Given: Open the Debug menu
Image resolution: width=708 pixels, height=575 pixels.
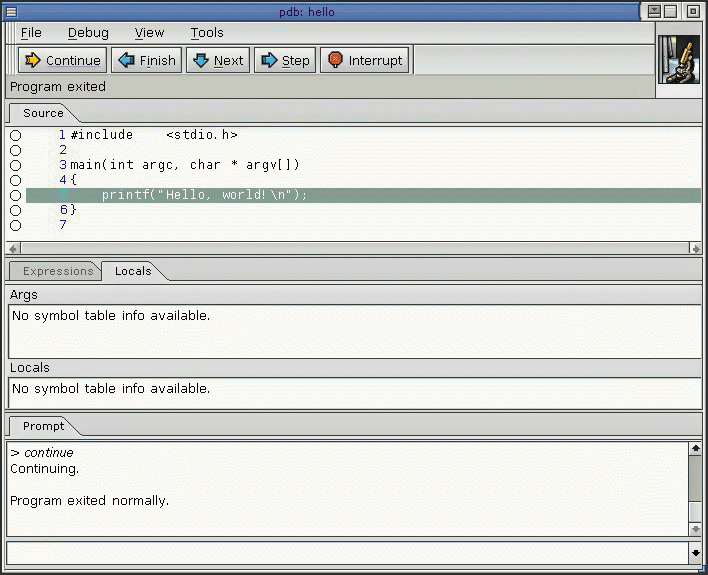Looking at the screenshot, I should (88, 33).
